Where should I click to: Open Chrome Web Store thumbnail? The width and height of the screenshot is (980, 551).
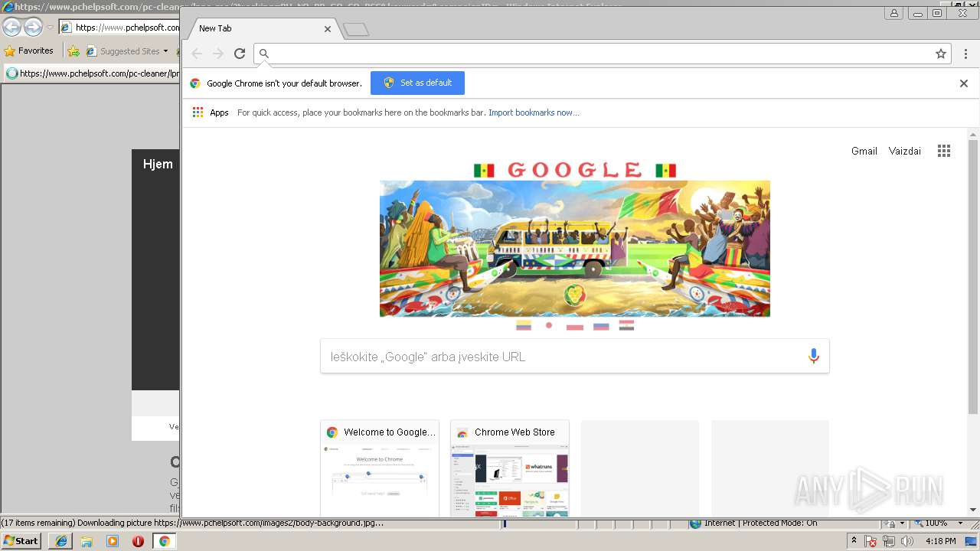pyautogui.click(x=510, y=468)
